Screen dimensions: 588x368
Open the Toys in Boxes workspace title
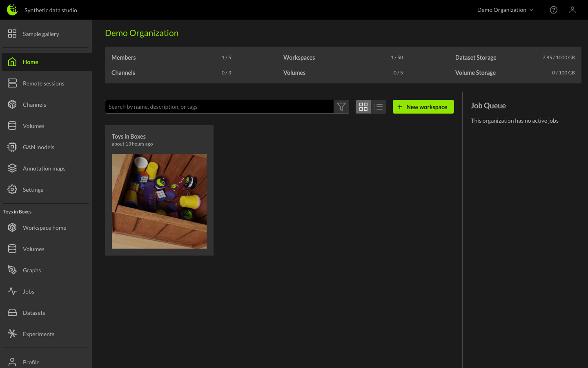[x=129, y=137]
